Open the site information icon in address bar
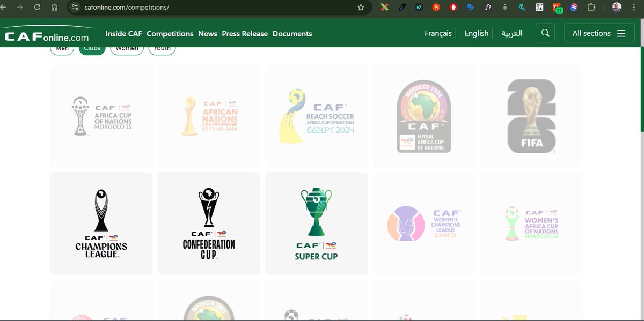The height and width of the screenshot is (321, 644). [75, 8]
